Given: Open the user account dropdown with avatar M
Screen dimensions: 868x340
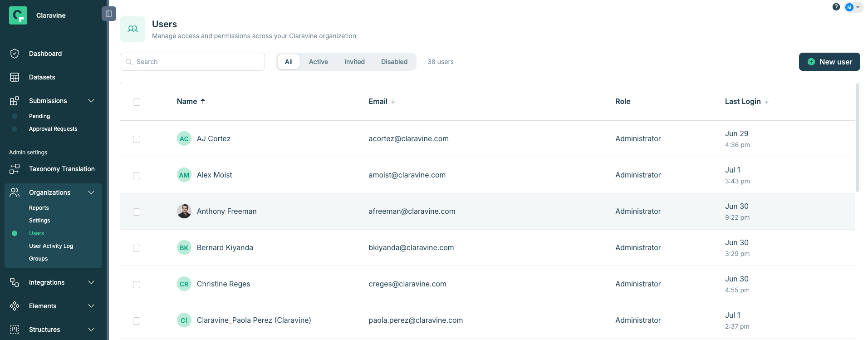Looking at the screenshot, I should [853, 7].
